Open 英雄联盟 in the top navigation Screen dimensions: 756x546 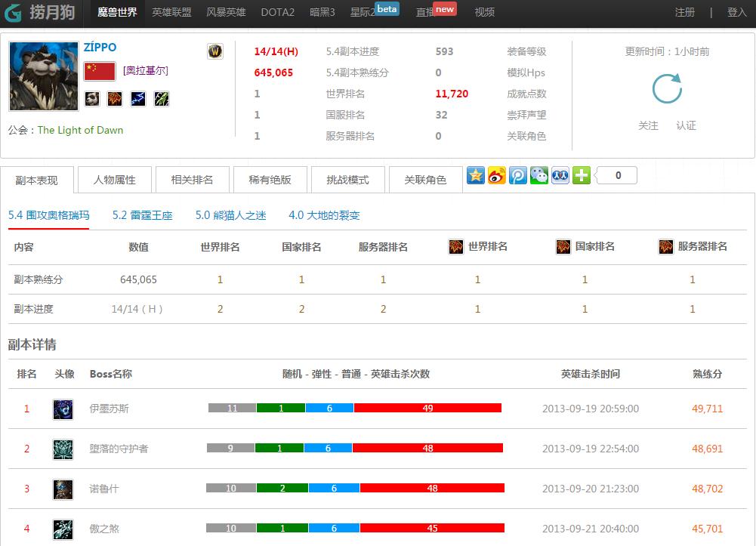[171, 12]
